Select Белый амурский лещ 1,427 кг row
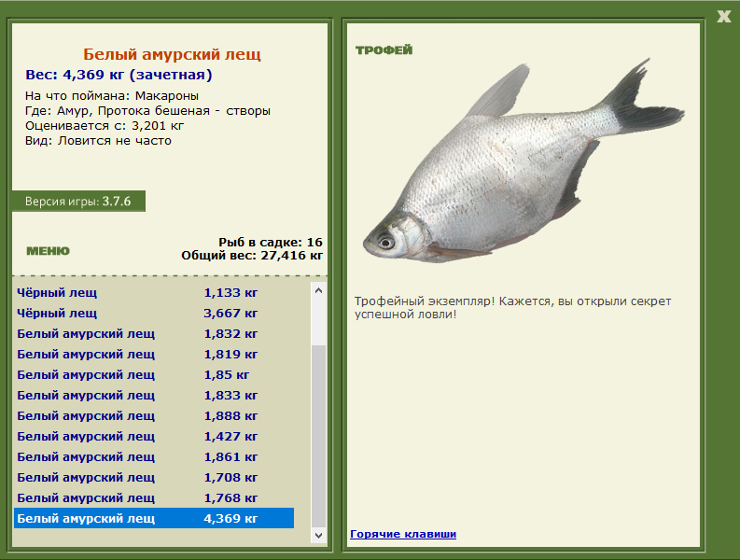Viewport: 740px width, 560px height. (154, 436)
